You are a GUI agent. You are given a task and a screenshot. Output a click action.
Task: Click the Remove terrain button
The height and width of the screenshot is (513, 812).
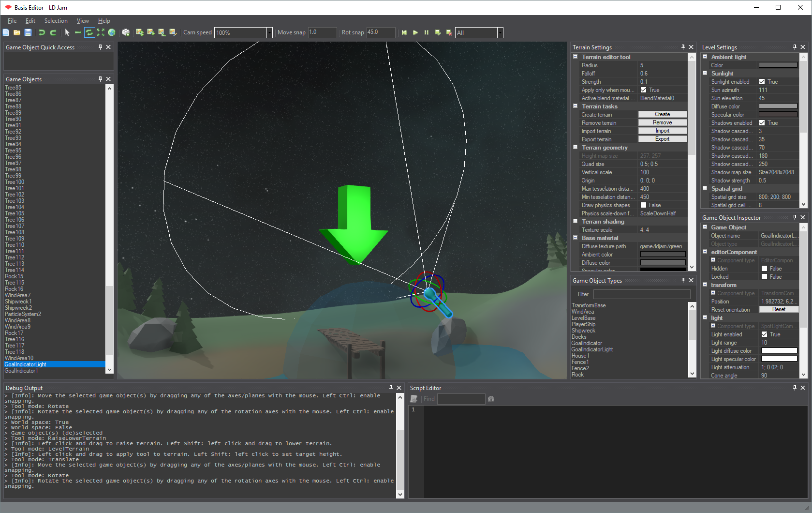(x=663, y=122)
